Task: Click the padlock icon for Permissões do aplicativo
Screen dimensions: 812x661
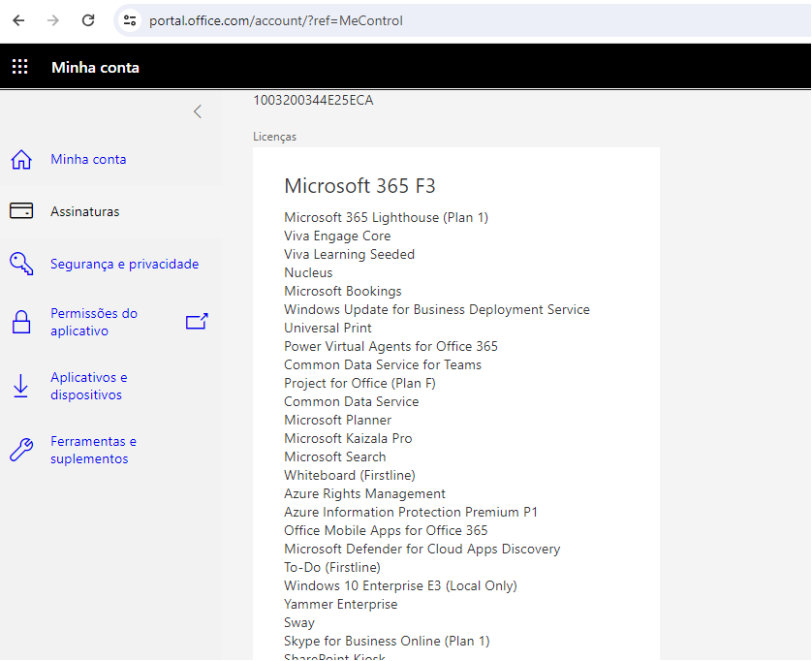Action: click(x=21, y=322)
